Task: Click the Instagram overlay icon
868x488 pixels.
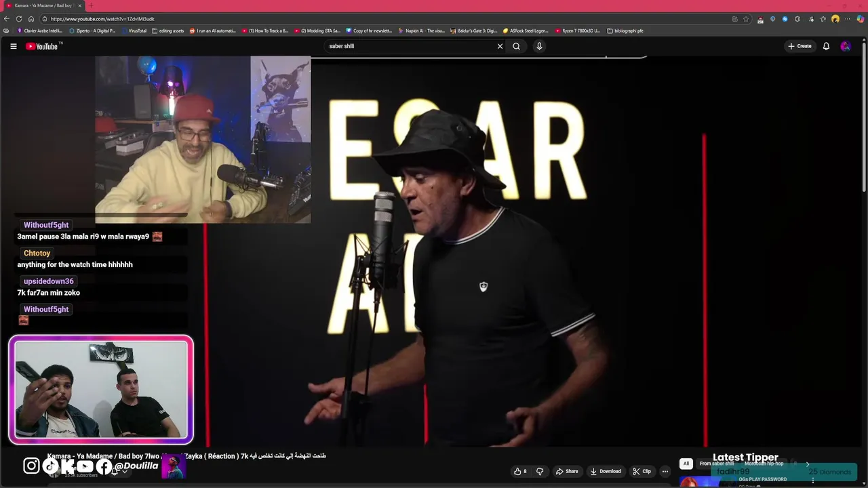Action: click(31, 466)
